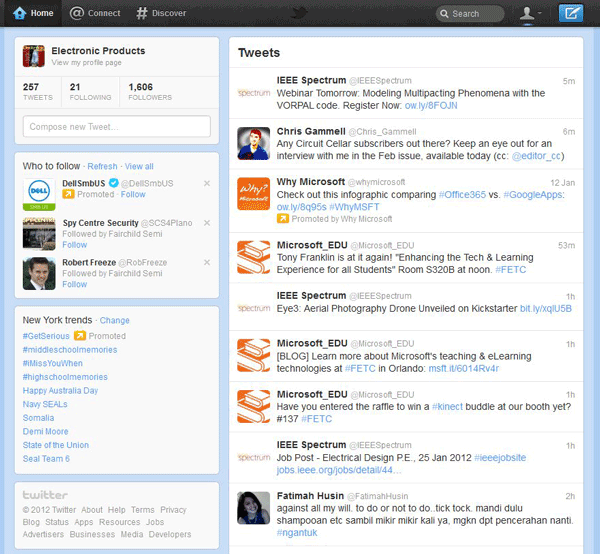The image size is (600, 554).
Task: Open the footer Help link
Action: pyautogui.click(x=116, y=510)
